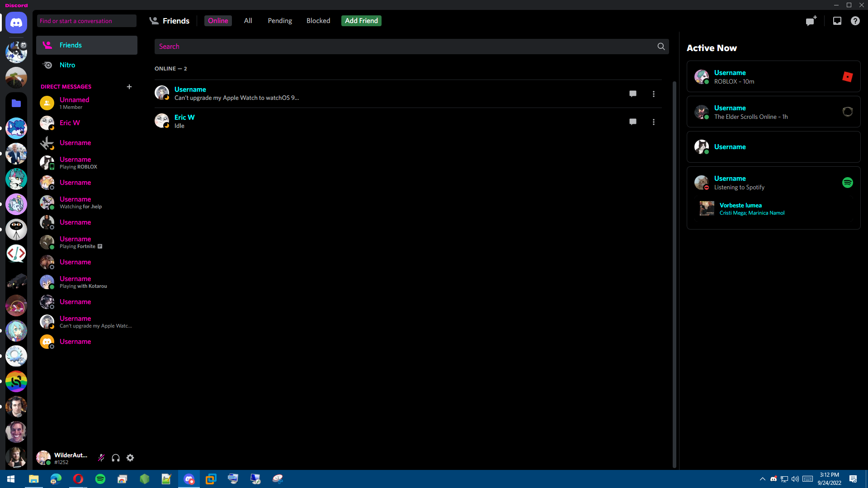Image resolution: width=868 pixels, height=488 pixels.
Task: Open the Windows Start menu
Action: pos(11,479)
